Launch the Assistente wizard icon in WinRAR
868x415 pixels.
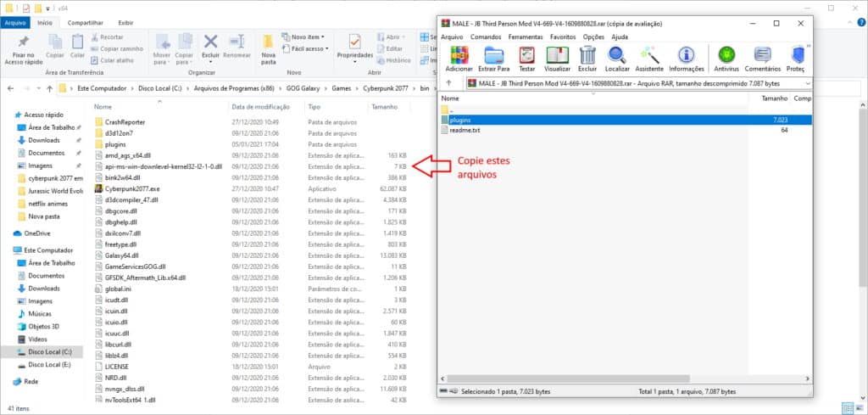[x=649, y=55]
